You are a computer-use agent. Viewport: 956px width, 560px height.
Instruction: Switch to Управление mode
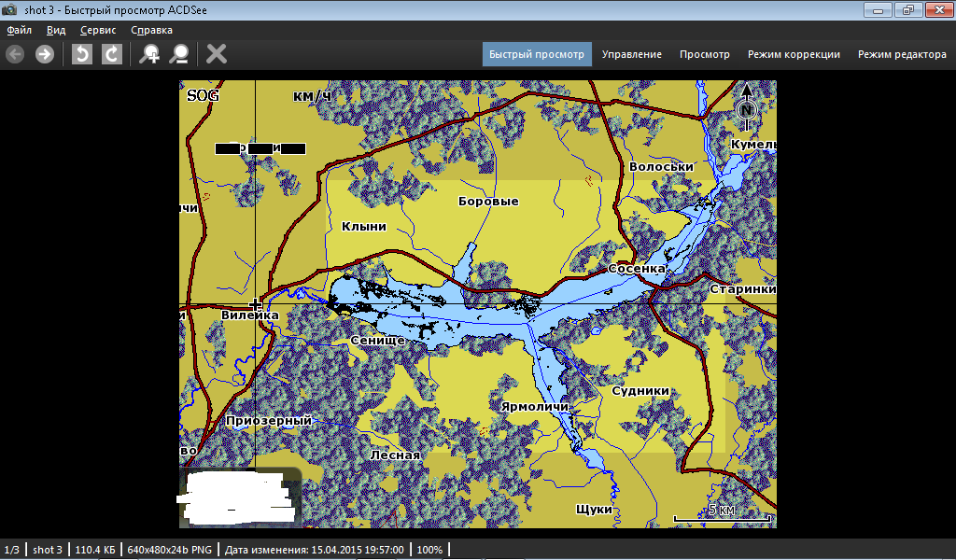click(632, 54)
